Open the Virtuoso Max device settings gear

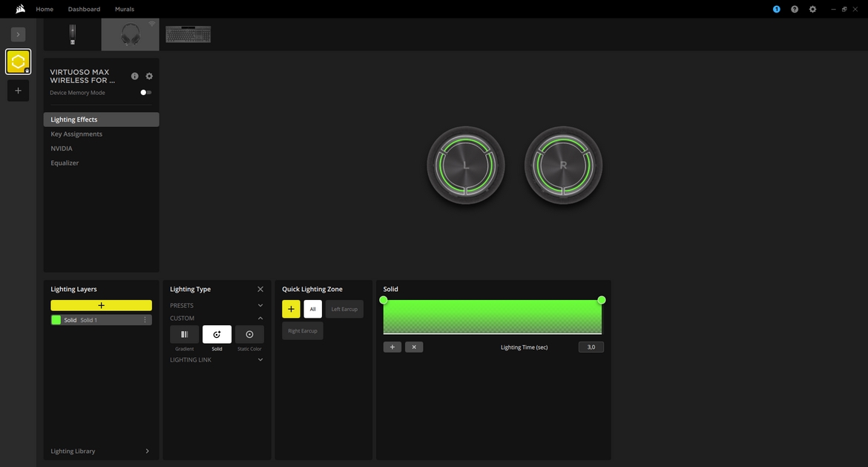[x=149, y=76]
